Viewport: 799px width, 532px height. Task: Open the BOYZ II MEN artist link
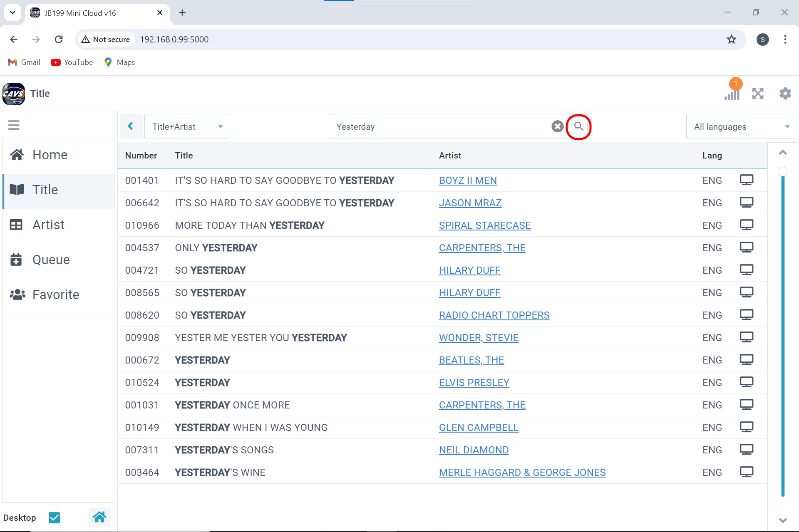click(468, 181)
